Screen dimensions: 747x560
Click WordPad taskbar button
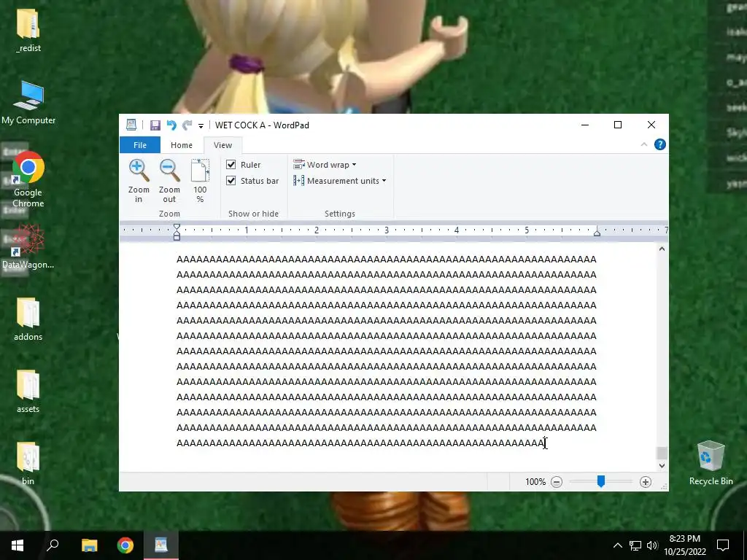[x=161, y=545]
